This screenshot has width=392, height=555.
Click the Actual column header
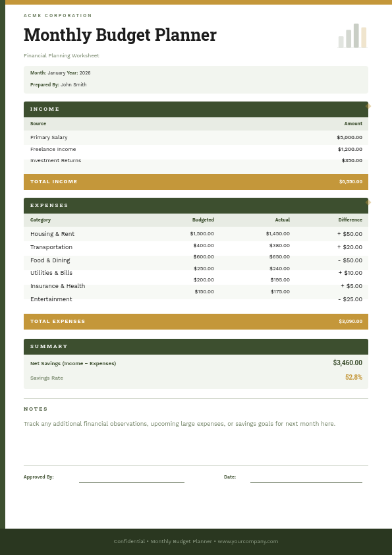(x=283, y=219)
